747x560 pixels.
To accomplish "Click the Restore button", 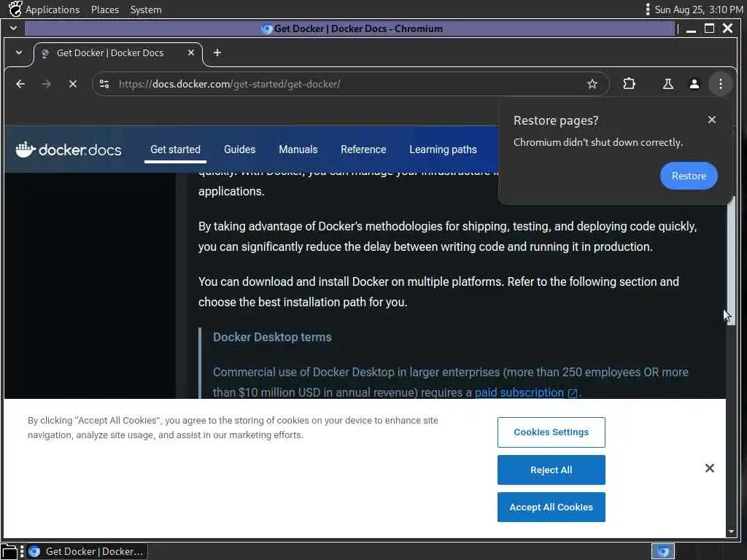I will [x=689, y=176].
